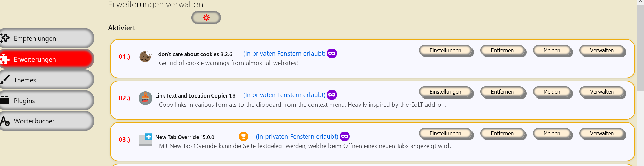644x166 pixels.
Task: Click private mask badge on Link Text Copier
Action: click(x=332, y=95)
